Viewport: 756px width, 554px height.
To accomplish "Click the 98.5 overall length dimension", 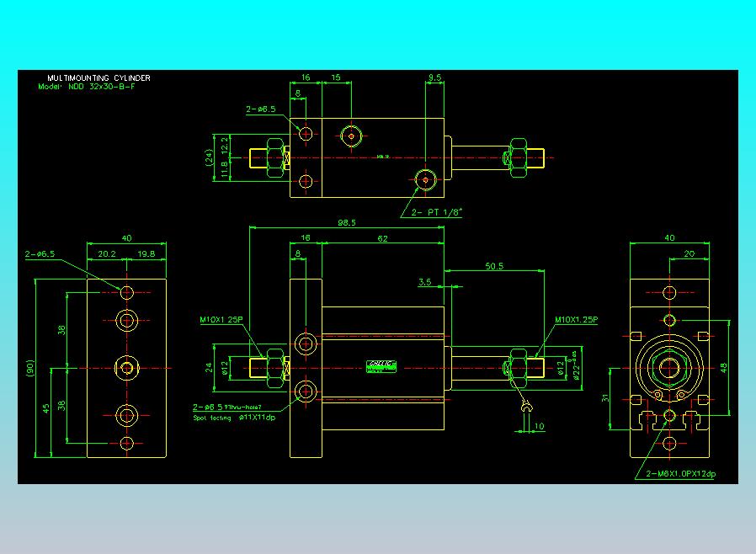I will [347, 223].
